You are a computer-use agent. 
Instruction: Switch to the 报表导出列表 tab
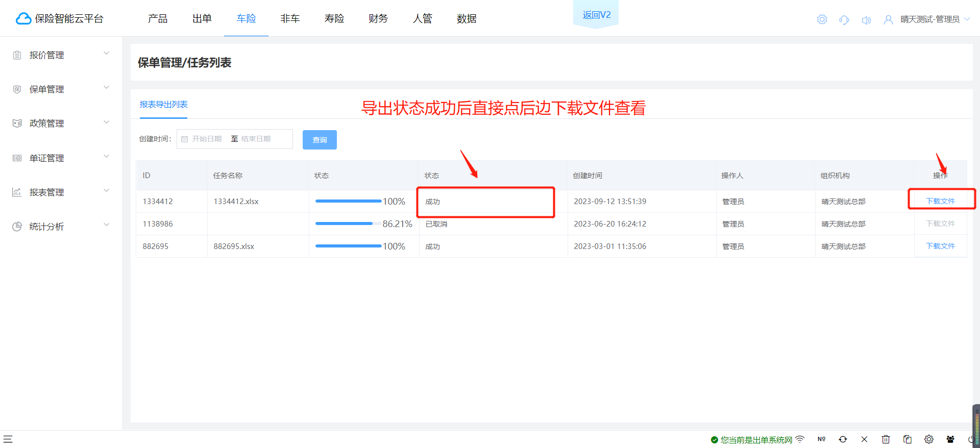pos(163,104)
